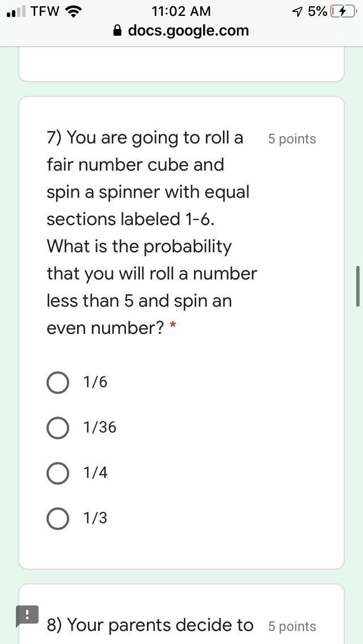
Task: Tap the 11:02 AM clock
Action: pos(181,11)
